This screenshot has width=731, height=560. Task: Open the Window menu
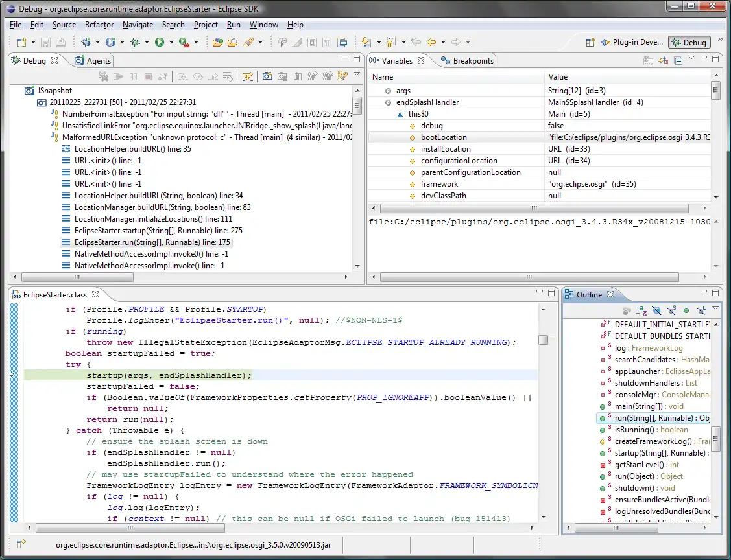[x=263, y=25]
